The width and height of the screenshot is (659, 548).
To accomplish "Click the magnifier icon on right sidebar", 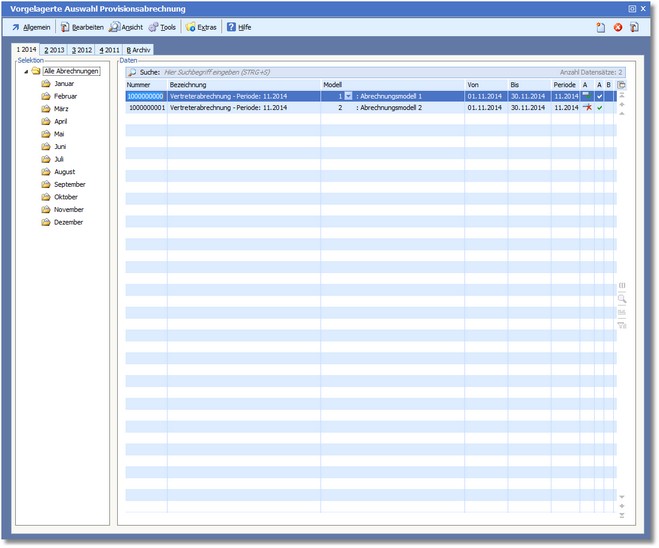I will point(621,299).
